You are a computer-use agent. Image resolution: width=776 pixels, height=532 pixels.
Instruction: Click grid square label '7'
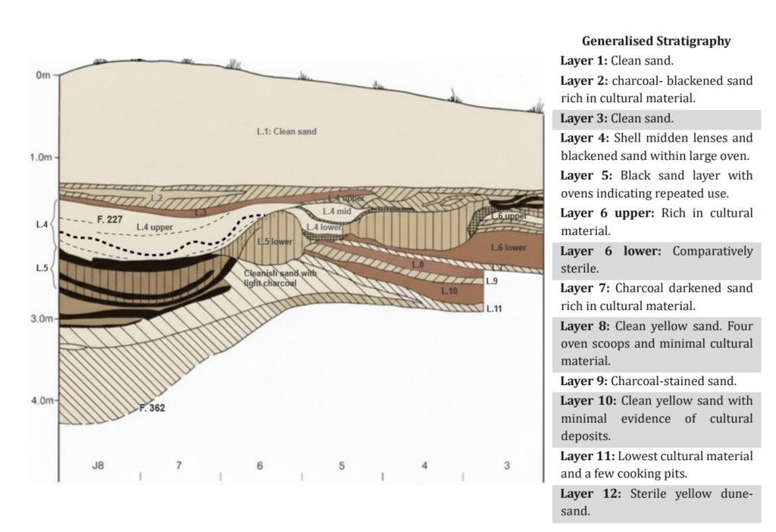coord(179,465)
